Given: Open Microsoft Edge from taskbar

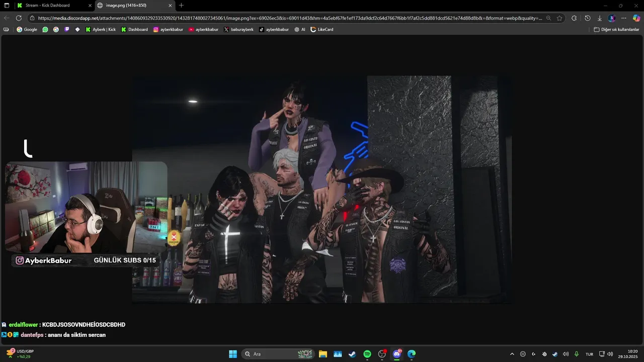Looking at the screenshot, I should pyautogui.click(x=412, y=354).
